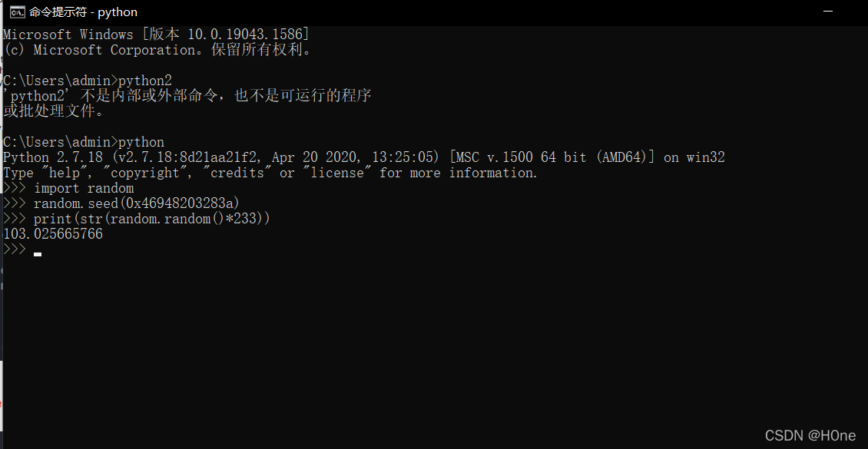The height and width of the screenshot is (449, 868).
Task: Click the Microsoft Corporation copyright line
Action: click(x=158, y=50)
